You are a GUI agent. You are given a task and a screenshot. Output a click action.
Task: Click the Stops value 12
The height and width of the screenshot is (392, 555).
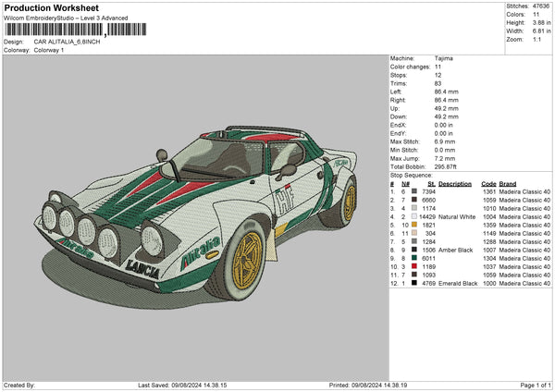(x=438, y=75)
